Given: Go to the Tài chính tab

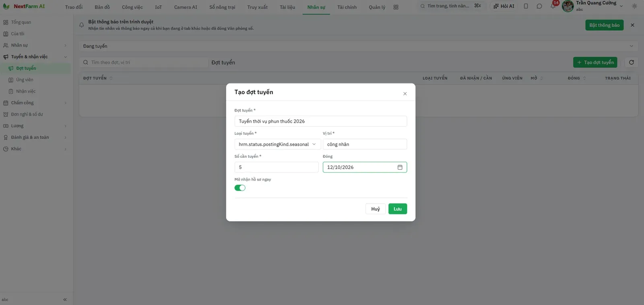Looking at the screenshot, I should pyautogui.click(x=347, y=7).
